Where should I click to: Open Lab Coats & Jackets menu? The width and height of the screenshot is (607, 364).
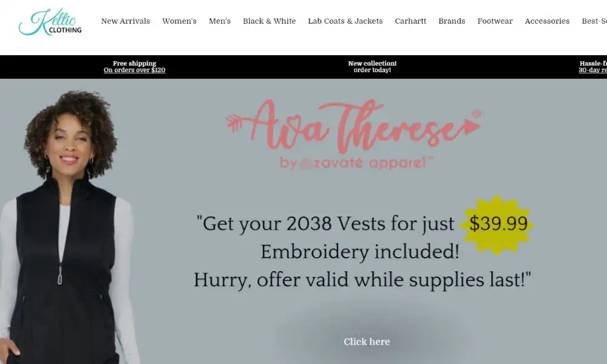pyautogui.click(x=345, y=21)
